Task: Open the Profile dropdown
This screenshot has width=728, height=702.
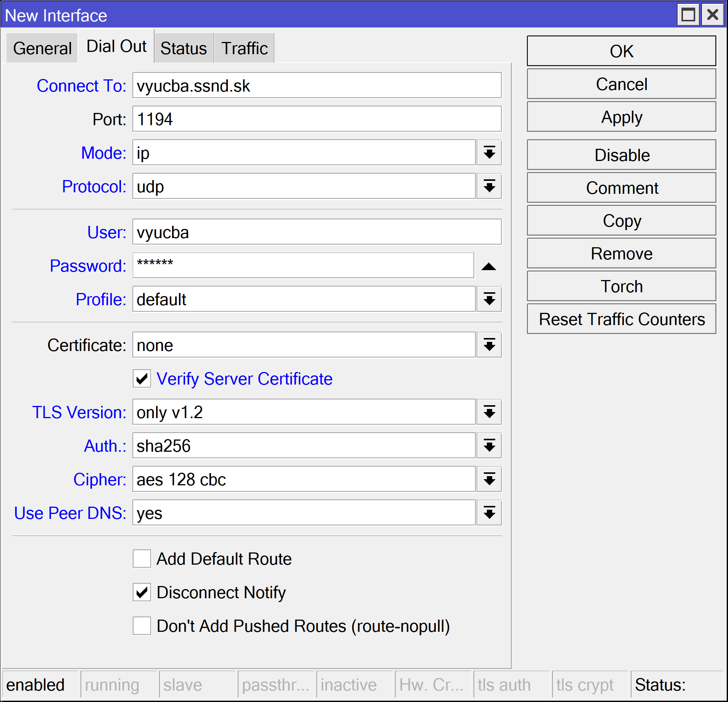Action: [x=489, y=299]
